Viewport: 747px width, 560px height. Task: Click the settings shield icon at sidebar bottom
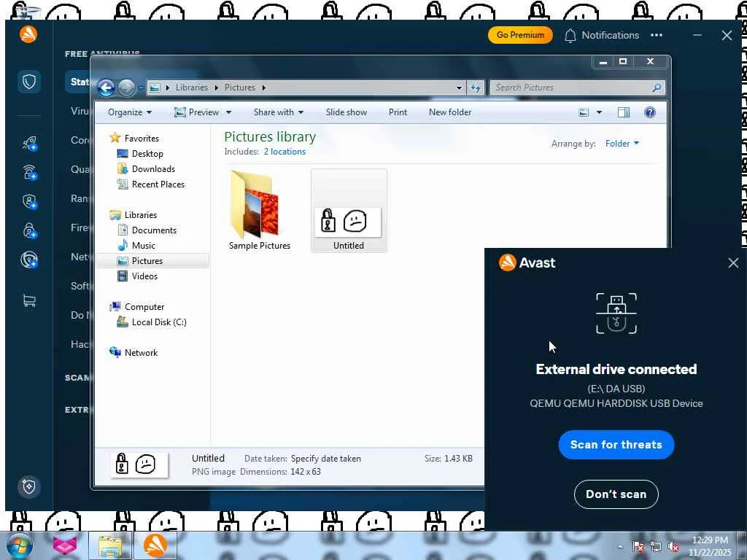tap(29, 486)
